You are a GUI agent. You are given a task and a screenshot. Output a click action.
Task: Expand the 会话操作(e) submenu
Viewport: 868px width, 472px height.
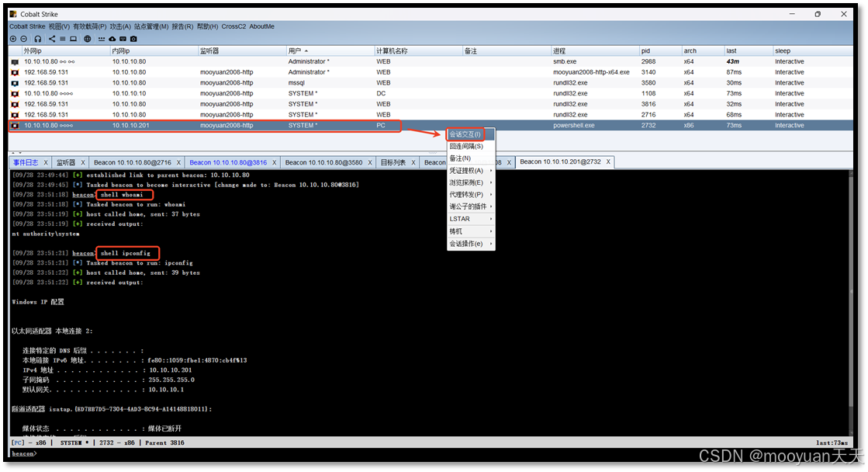[471, 244]
